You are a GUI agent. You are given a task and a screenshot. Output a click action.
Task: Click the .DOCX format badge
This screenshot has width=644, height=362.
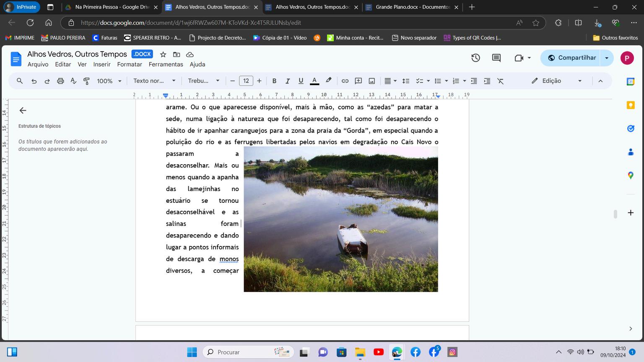142,54
